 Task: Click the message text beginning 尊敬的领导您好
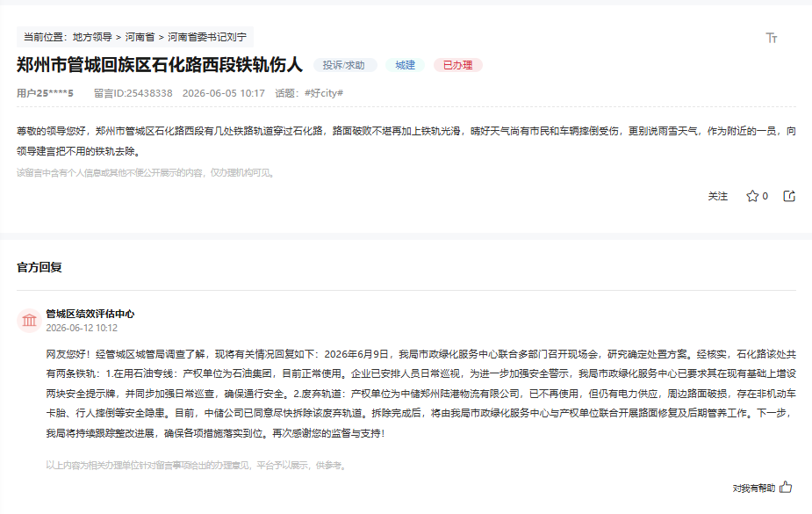coord(406,141)
